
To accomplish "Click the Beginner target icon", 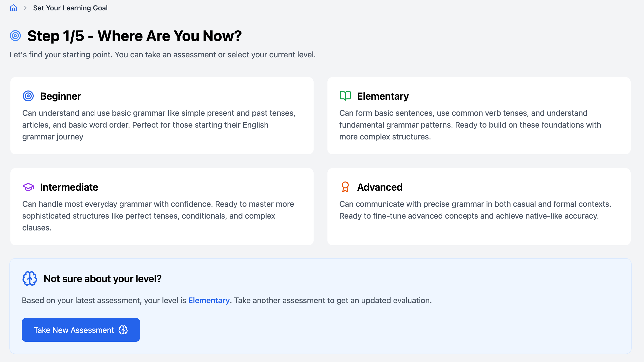I will [28, 96].
